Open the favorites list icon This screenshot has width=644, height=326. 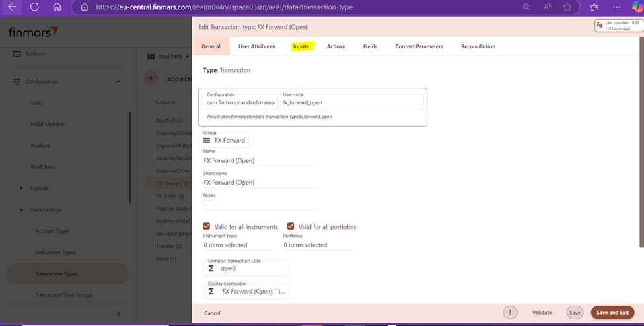coord(594,7)
